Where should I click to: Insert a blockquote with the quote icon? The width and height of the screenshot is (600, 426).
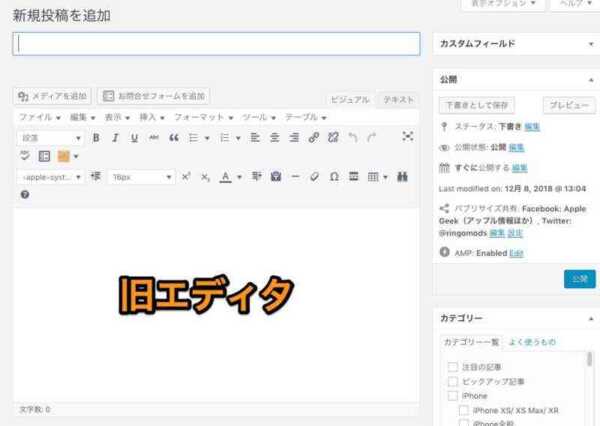(x=173, y=137)
